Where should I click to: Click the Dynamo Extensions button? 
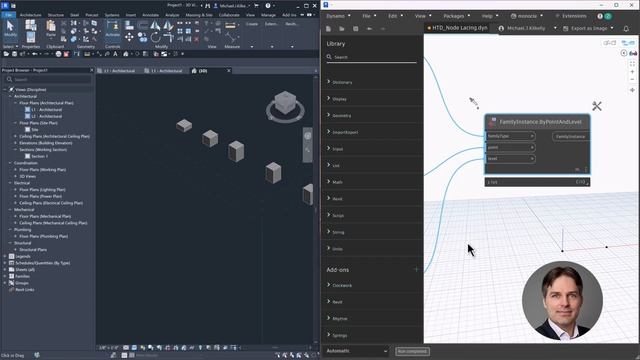point(571,16)
